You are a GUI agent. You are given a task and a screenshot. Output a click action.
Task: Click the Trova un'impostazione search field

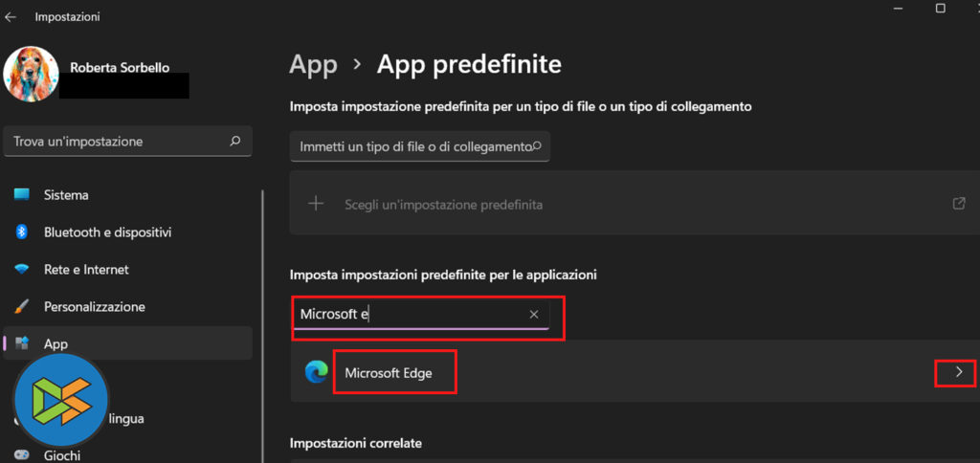[x=115, y=142]
